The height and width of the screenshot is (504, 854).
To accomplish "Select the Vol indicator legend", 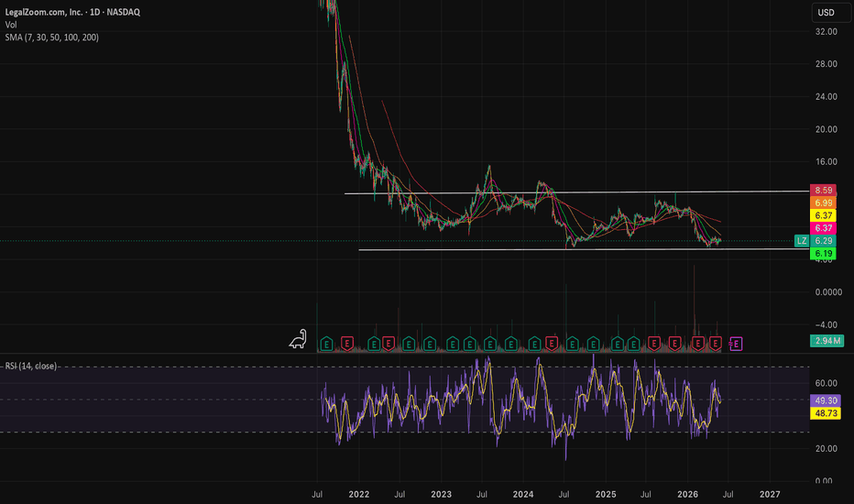I will click(11, 25).
